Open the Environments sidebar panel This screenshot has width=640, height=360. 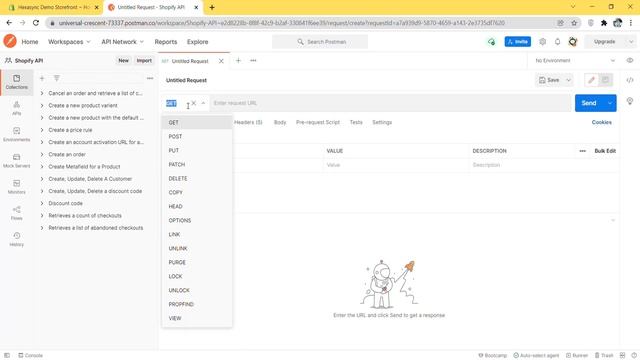(x=16, y=134)
